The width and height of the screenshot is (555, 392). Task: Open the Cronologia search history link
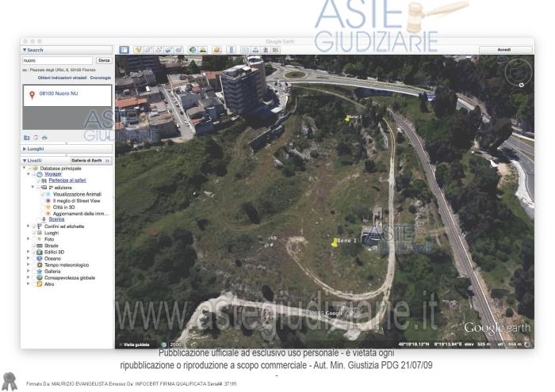101,78
